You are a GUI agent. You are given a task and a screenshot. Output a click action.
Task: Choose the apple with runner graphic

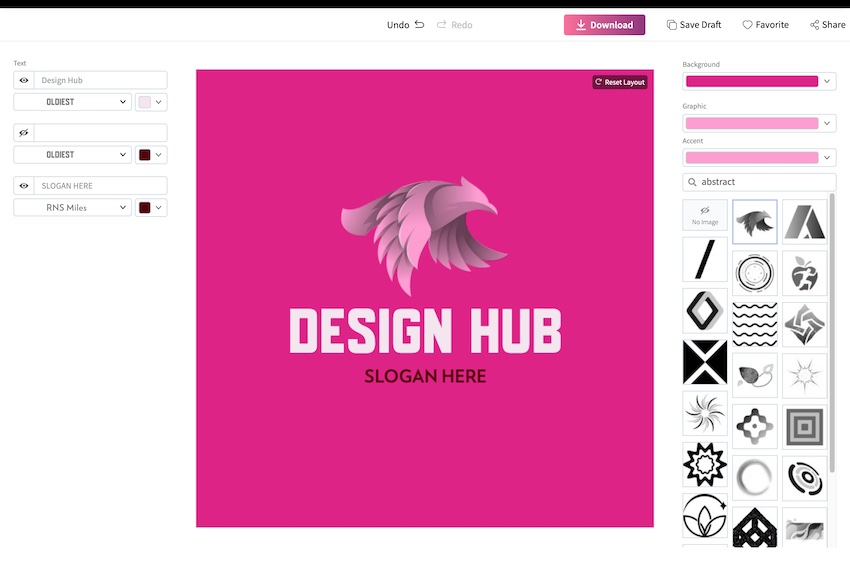tap(804, 273)
